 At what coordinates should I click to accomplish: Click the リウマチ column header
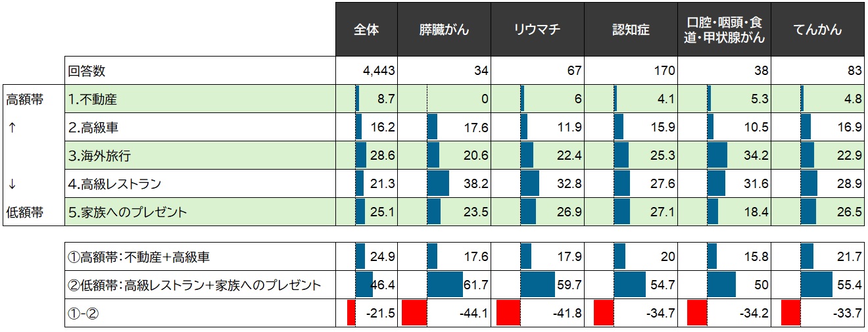click(x=537, y=30)
